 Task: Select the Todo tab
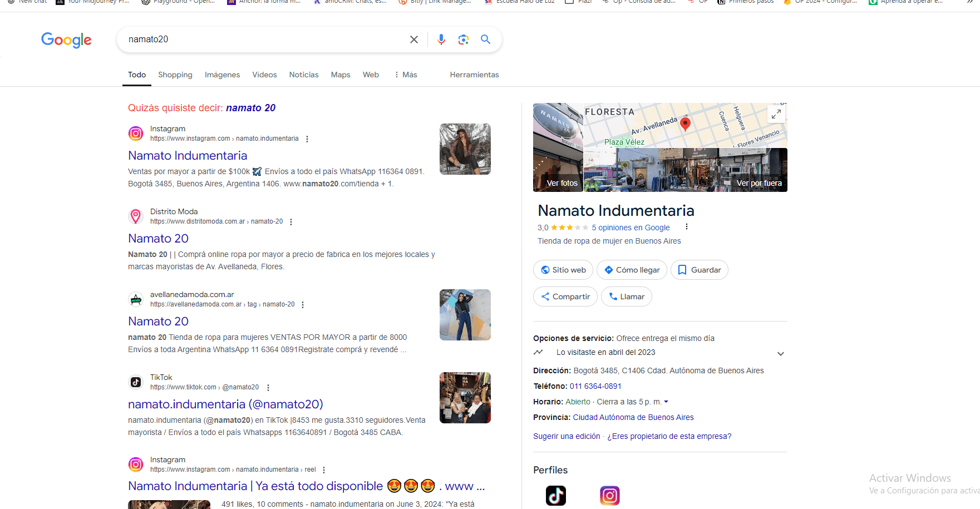(137, 75)
